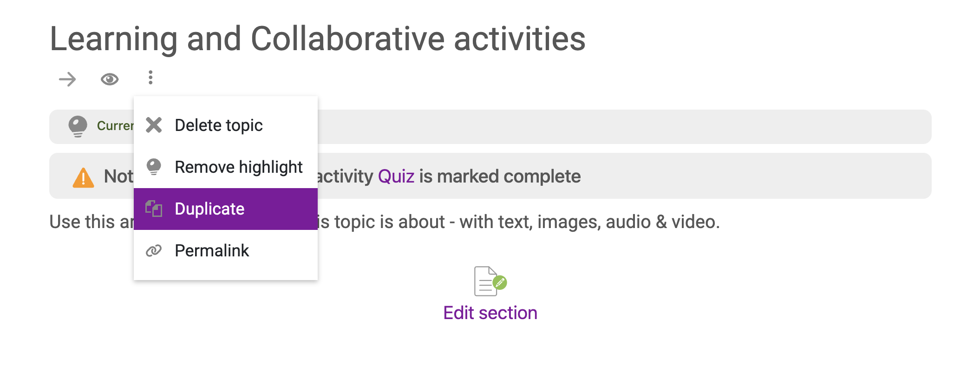980x392 pixels.
Task: Click the right arrow move icon
Action: (67, 79)
